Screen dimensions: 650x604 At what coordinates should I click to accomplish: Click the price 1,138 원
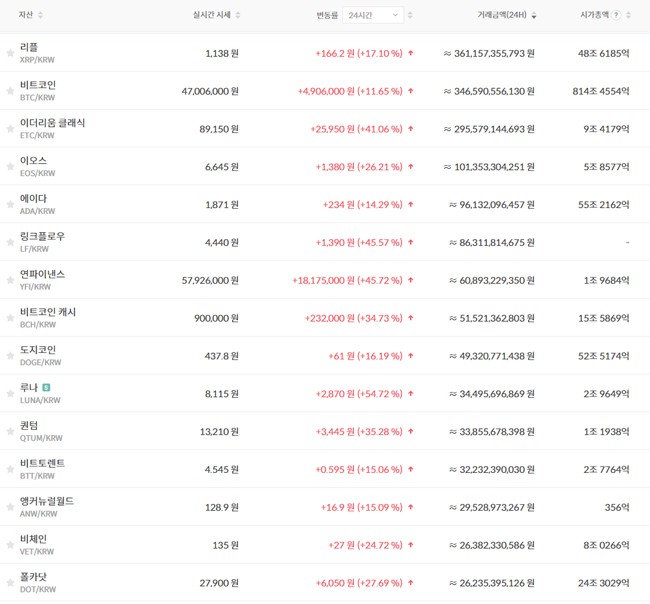tap(222, 53)
